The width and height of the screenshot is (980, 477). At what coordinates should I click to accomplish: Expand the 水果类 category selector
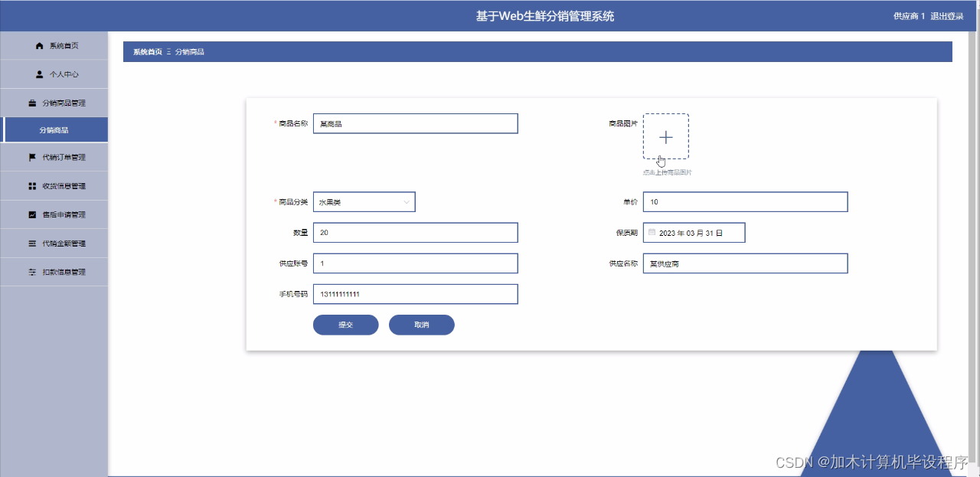coord(364,201)
